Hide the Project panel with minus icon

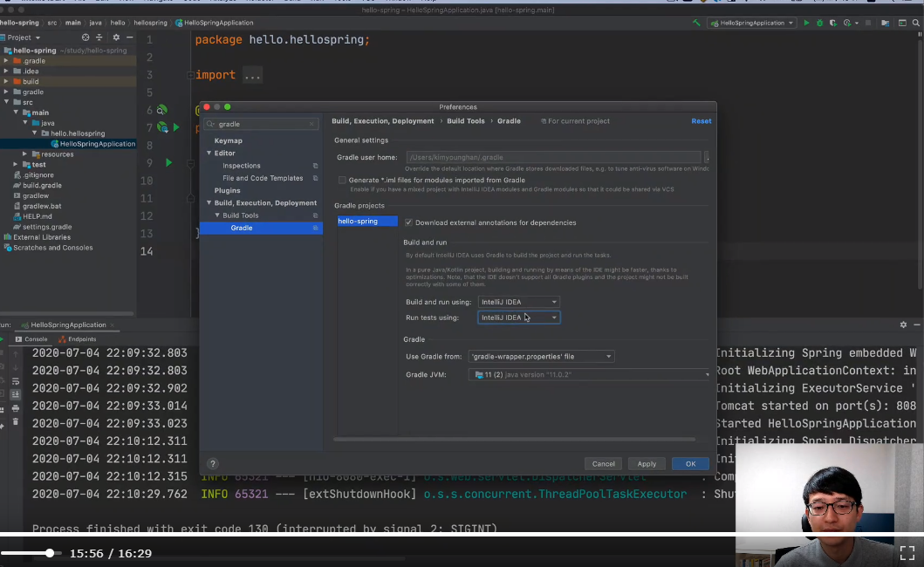click(x=130, y=38)
